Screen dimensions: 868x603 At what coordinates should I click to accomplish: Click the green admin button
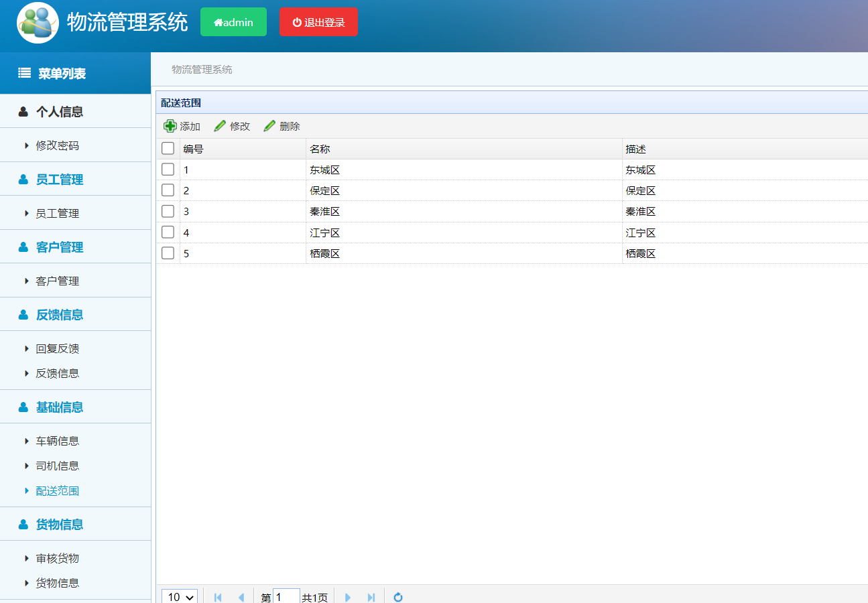click(233, 21)
